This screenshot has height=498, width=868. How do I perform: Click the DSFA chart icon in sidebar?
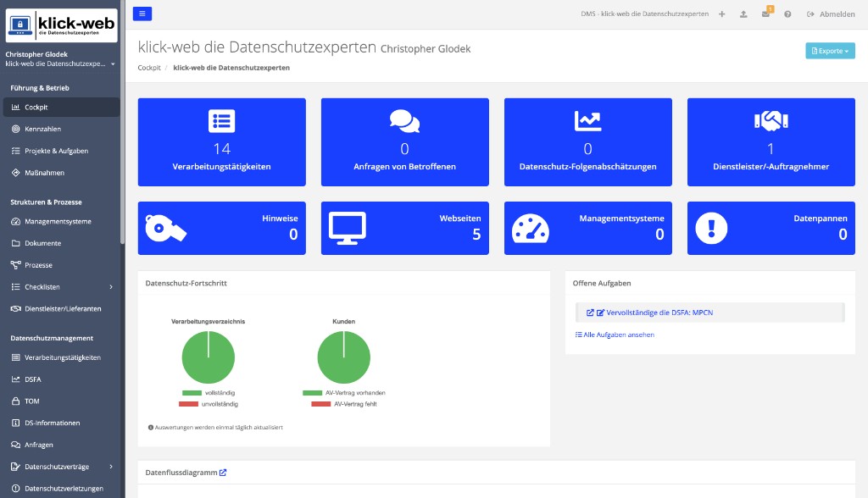[15, 379]
